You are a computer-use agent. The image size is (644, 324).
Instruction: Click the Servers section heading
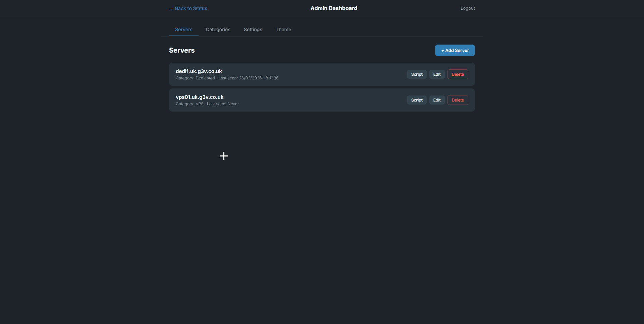182,50
